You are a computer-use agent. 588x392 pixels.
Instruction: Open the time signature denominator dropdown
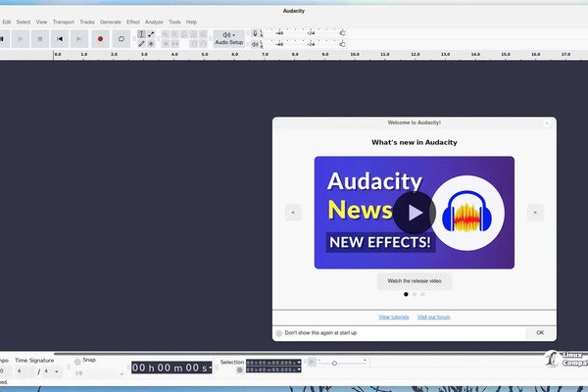51,371
